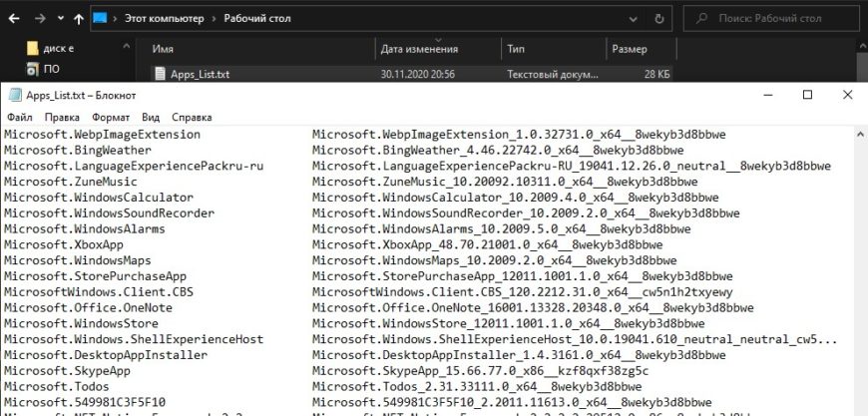Click 'Microsoft.Todos_2.31.33111.0' full package name
868x416 pixels.
[477, 386]
